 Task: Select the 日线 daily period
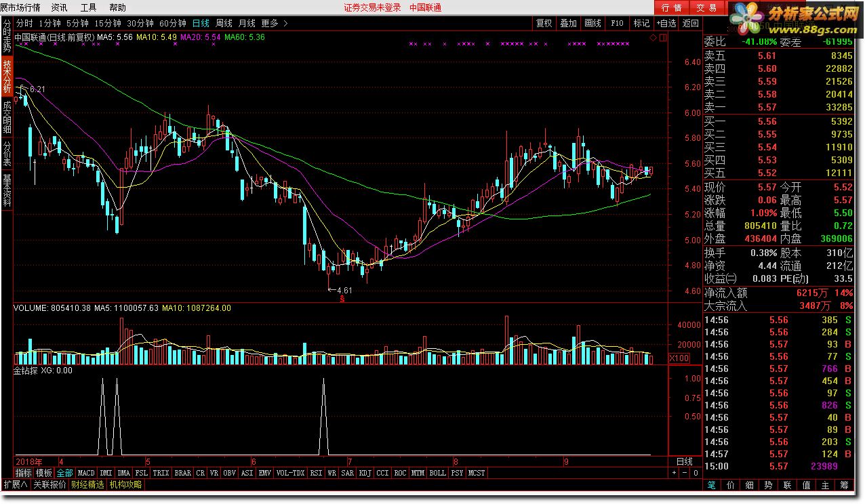201,23
